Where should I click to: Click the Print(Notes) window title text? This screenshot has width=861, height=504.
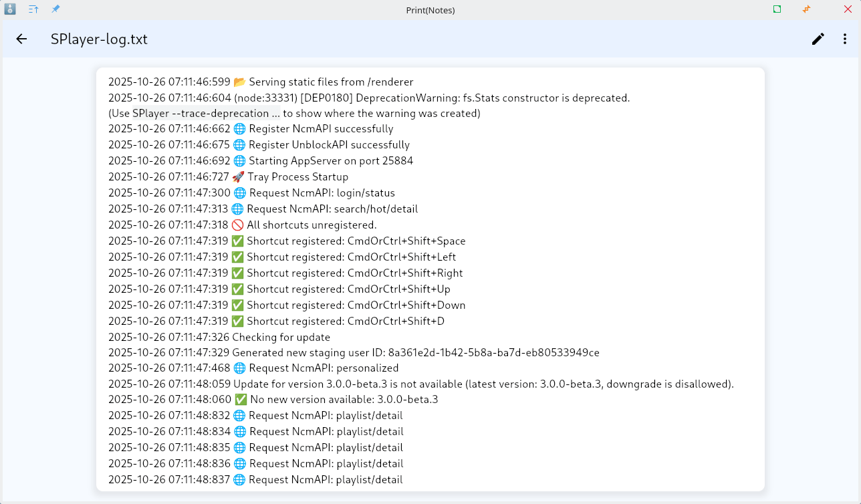pyautogui.click(x=430, y=10)
